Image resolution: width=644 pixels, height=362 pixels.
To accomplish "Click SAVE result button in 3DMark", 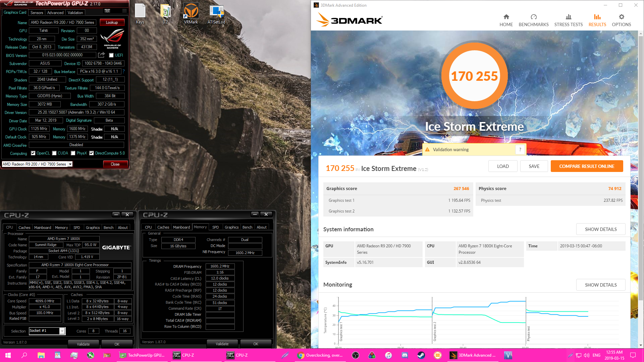I will 534,166.
